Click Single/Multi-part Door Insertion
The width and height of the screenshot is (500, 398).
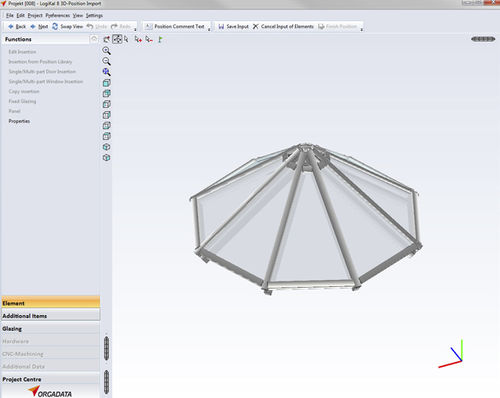pos(42,71)
